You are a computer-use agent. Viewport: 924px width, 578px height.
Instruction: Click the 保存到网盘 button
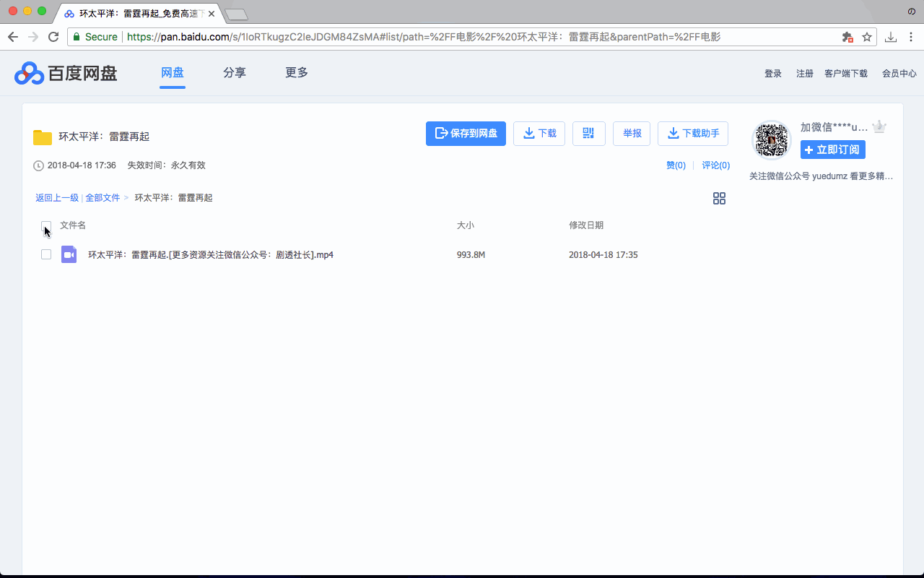point(466,133)
